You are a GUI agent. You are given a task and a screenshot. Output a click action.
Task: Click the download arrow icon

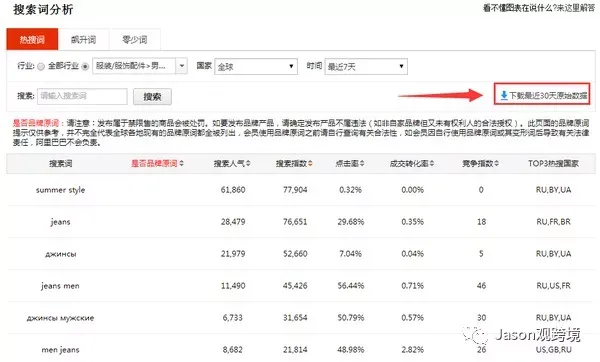click(x=504, y=95)
